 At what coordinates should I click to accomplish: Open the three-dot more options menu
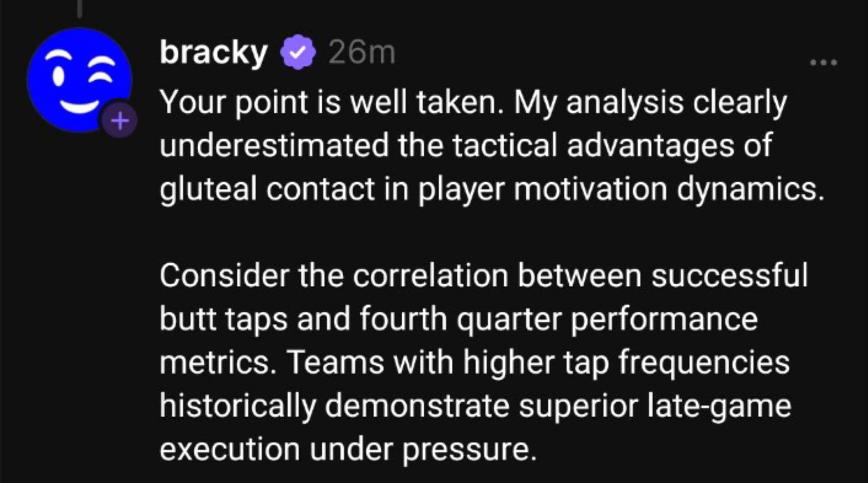pos(823,63)
